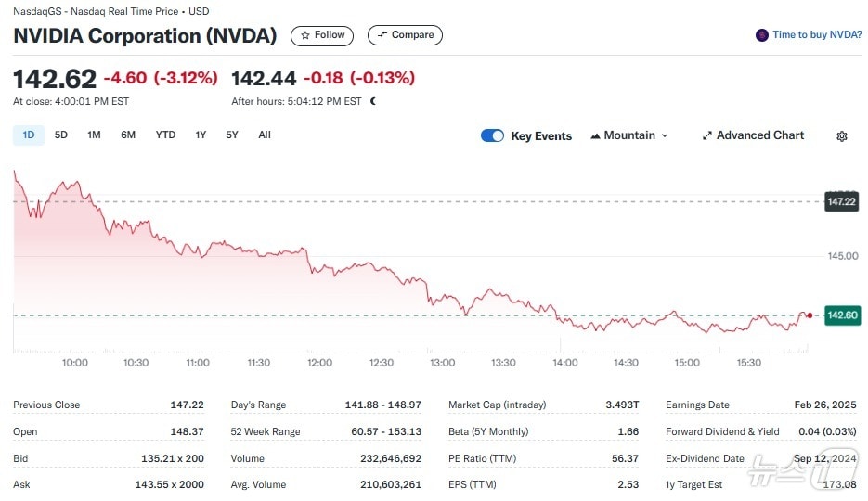Click the compare arrows icon
The width and height of the screenshot is (868, 501).
pyautogui.click(x=382, y=35)
